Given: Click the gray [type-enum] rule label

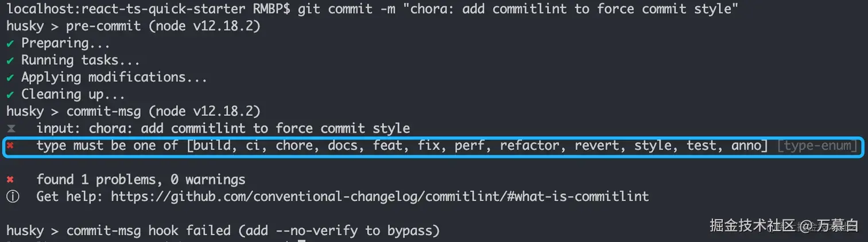Looking at the screenshot, I should click(817, 146).
